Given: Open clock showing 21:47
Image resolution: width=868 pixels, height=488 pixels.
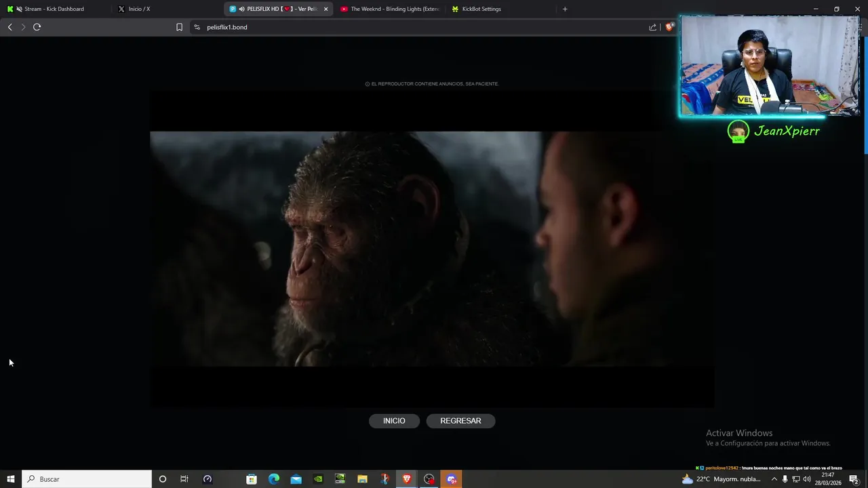Looking at the screenshot, I should pyautogui.click(x=828, y=479).
